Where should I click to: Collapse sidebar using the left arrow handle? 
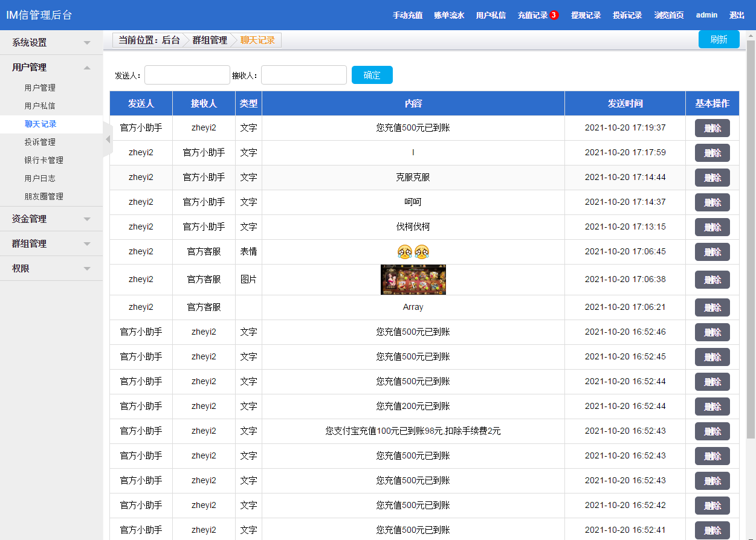108,140
